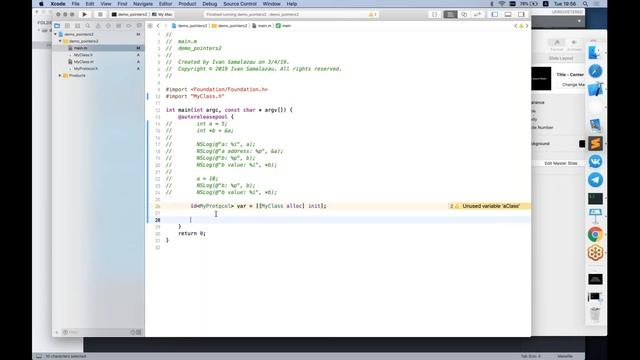Show the Project navigator
This screenshot has width=640, height=360.
point(57,26)
